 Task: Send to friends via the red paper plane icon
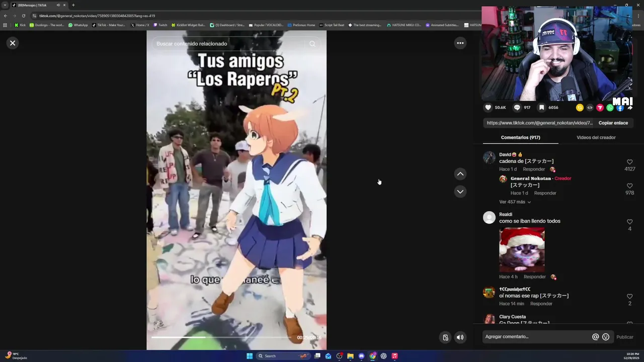click(600, 108)
